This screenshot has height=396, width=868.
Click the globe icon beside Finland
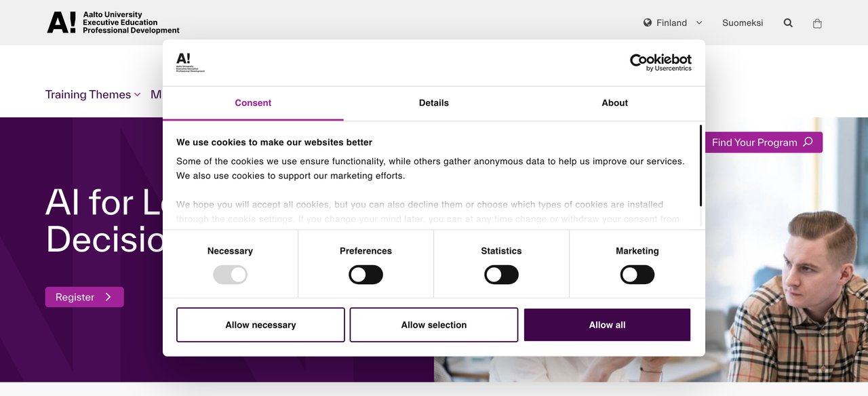coord(648,22)
